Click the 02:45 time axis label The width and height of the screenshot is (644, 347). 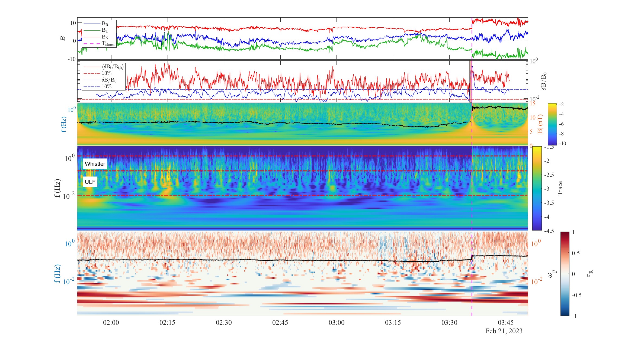[x=280, y=322]
